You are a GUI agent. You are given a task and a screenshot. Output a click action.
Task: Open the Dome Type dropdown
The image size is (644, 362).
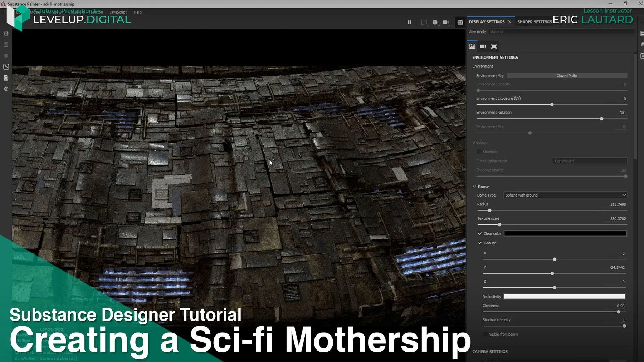point(565,195)
